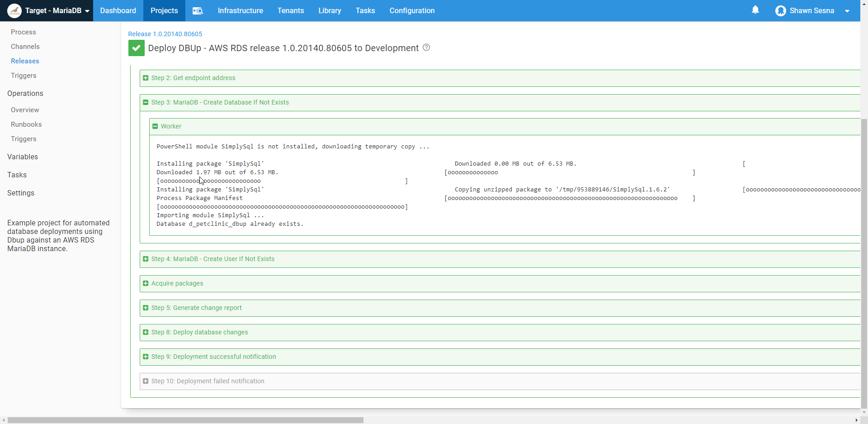Screen dimensions: 868x424
Task: Go to the Infrastructure tab
Action: (240, 11)
